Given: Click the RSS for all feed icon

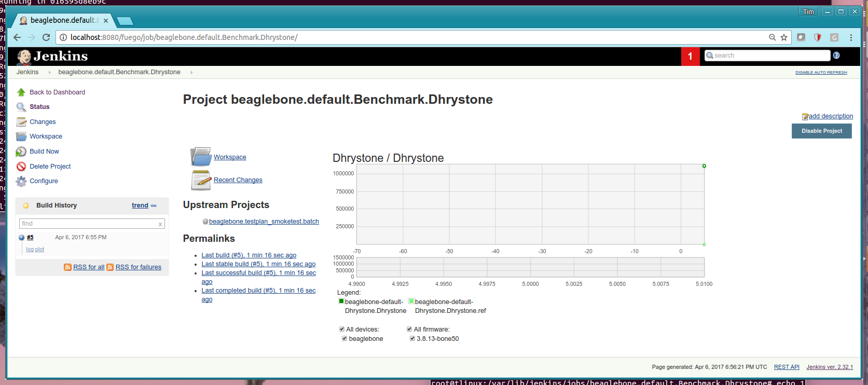Looking at the screenshot, I should [x=67, y=267].
